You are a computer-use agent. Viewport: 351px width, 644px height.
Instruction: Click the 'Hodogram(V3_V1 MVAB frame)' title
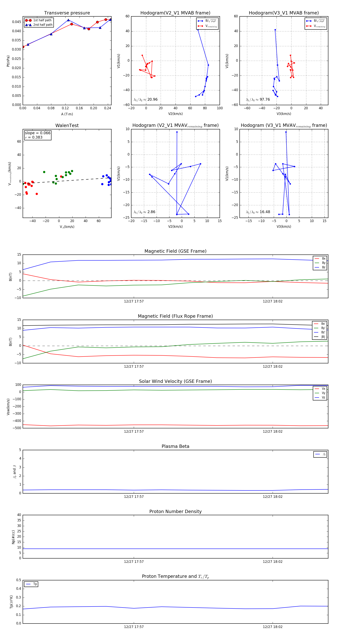[284, 13]
